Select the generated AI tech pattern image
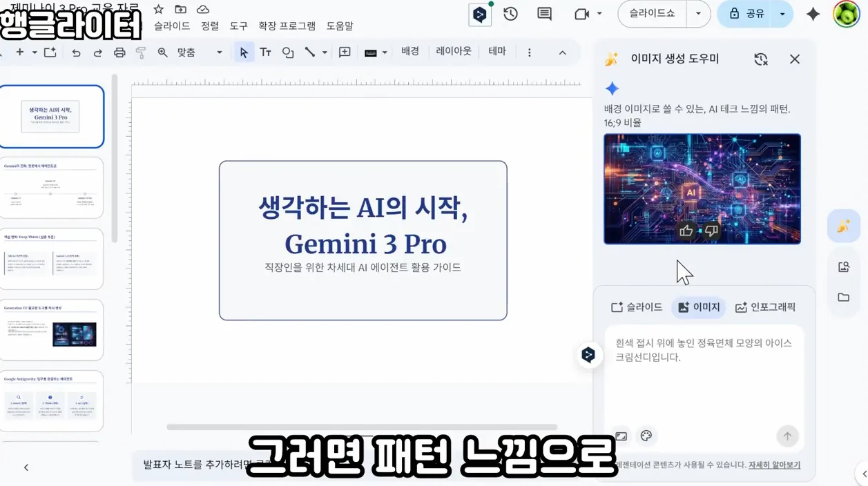This screenshot has width=868, height=486. pos(702,189)
